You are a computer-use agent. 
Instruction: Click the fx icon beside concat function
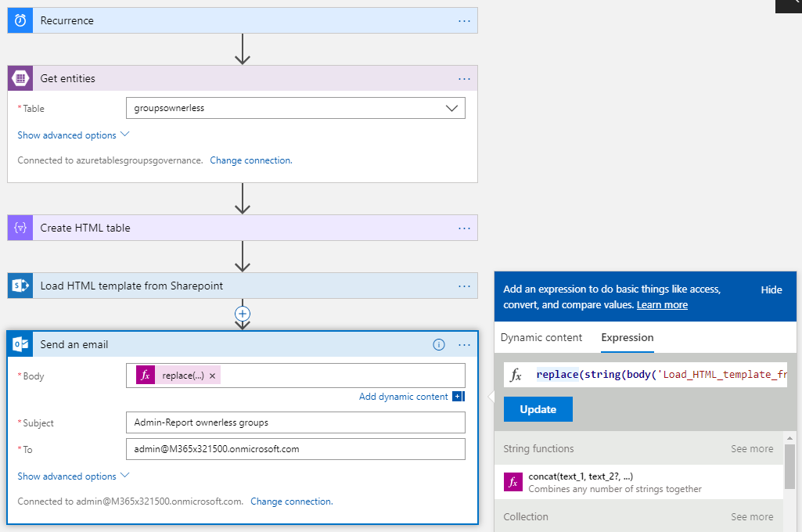[x=513, y=482]
